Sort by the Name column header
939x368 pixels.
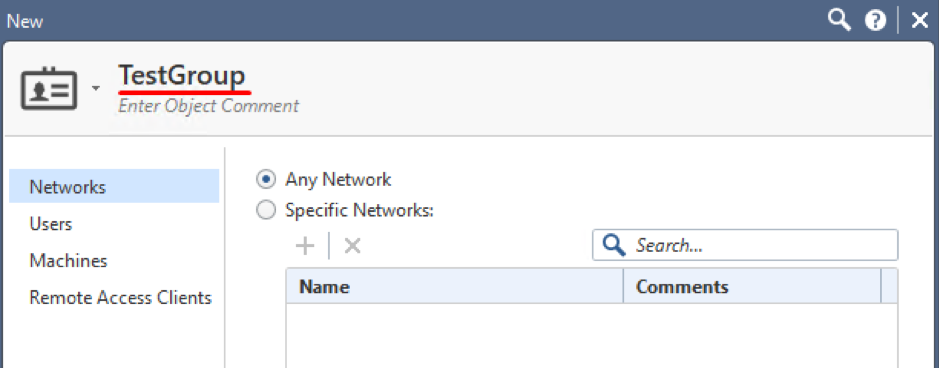tap(455, 287)
